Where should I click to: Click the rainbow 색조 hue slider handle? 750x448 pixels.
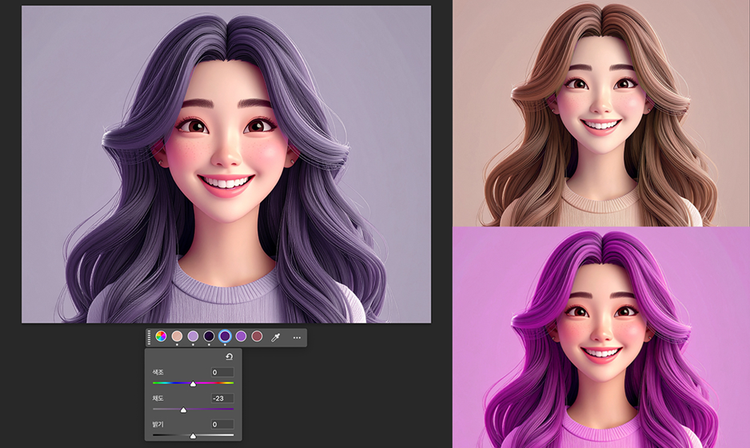tap(193, 384)
